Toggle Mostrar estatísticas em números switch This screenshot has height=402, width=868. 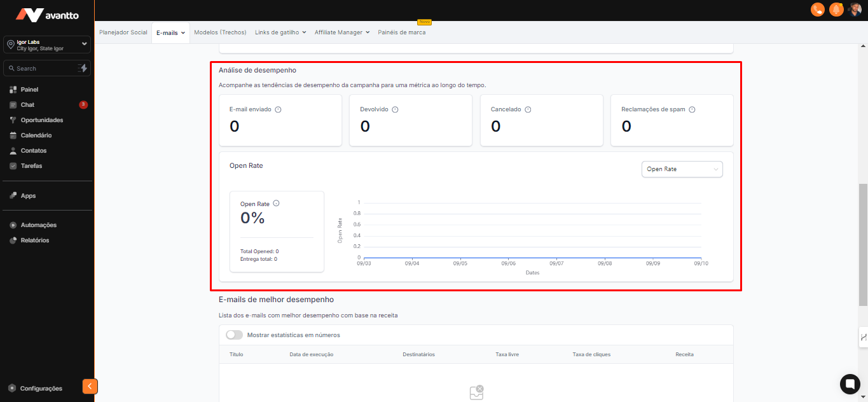point(234,335)
